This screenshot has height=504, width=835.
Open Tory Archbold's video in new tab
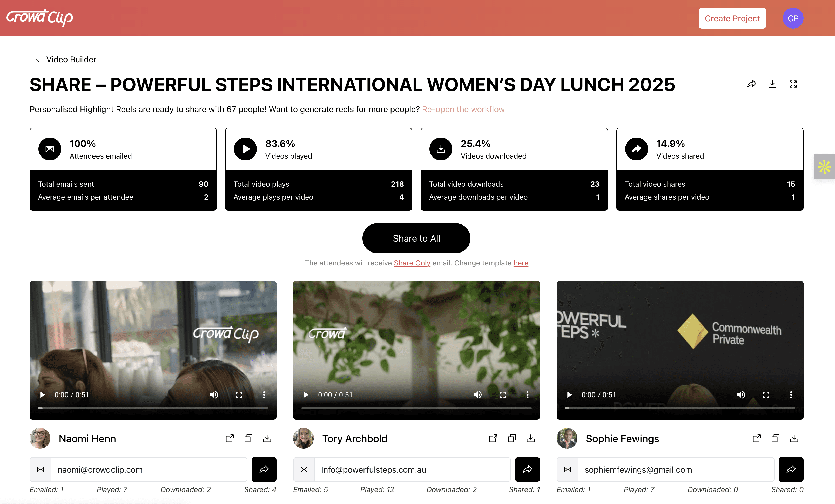click(x=493, y=438)
